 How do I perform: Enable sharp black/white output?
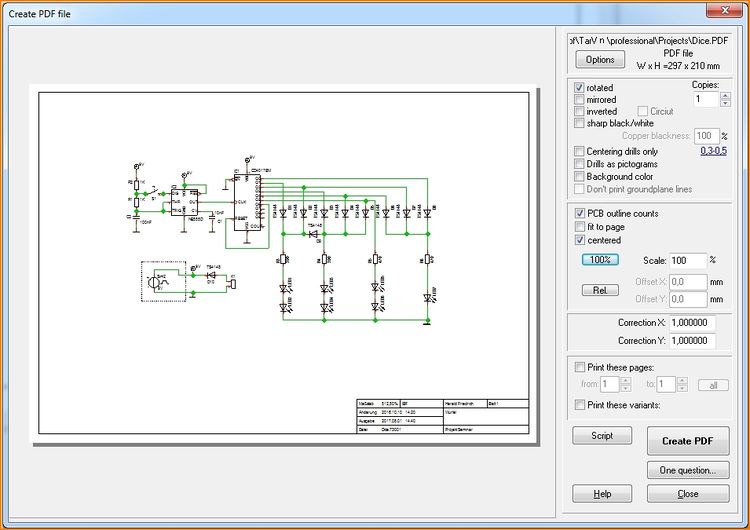pyautogui.click(x=579, y=124)
